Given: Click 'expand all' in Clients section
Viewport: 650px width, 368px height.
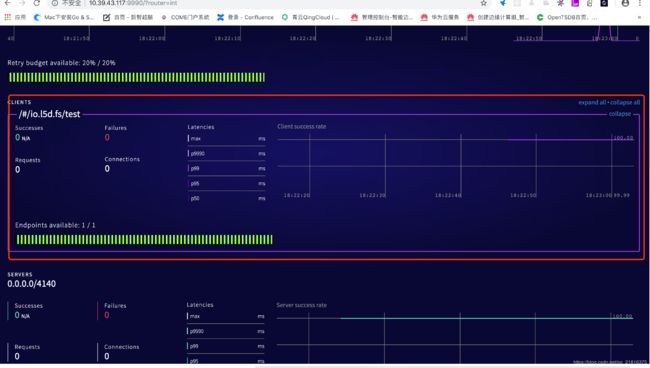Looking at the screenshot, I should [592, 102].
